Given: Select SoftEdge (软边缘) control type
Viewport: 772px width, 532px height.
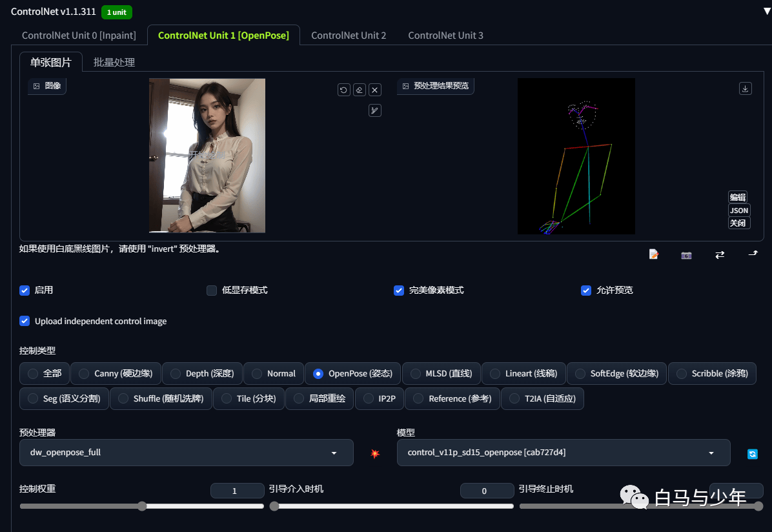Looking at the screenshot, I should pos(616,373).
